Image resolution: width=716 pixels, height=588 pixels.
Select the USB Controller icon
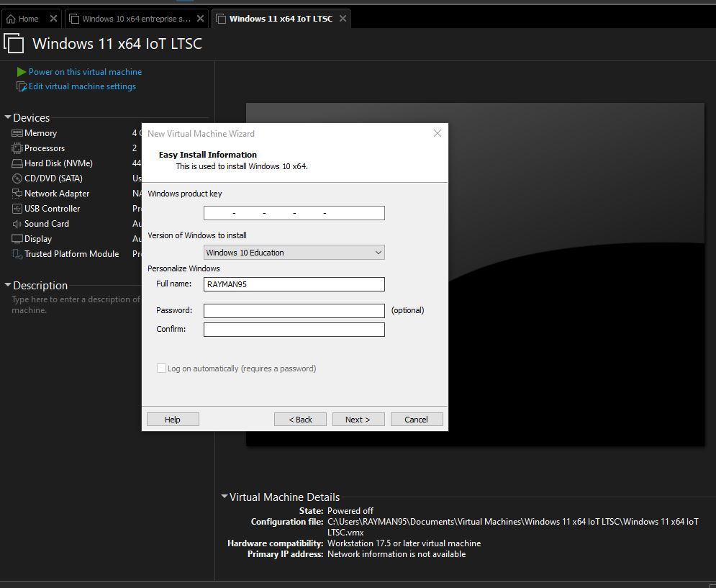17,209
